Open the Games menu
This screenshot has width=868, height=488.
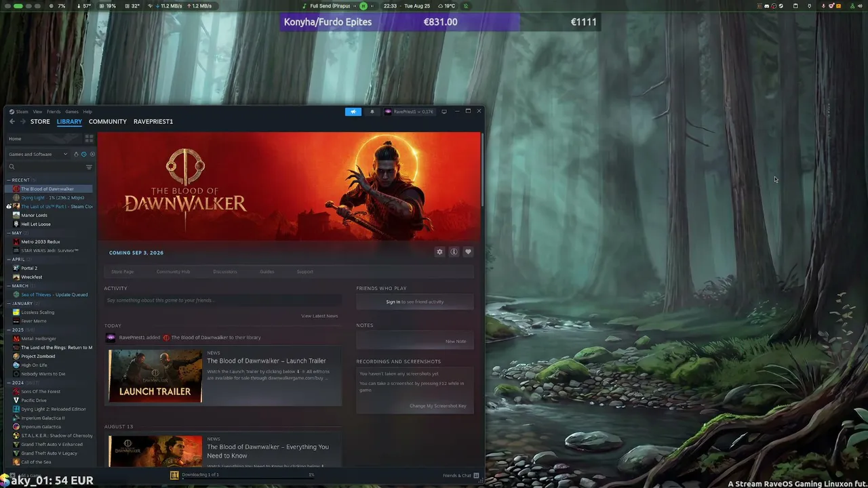pos(72,112)
